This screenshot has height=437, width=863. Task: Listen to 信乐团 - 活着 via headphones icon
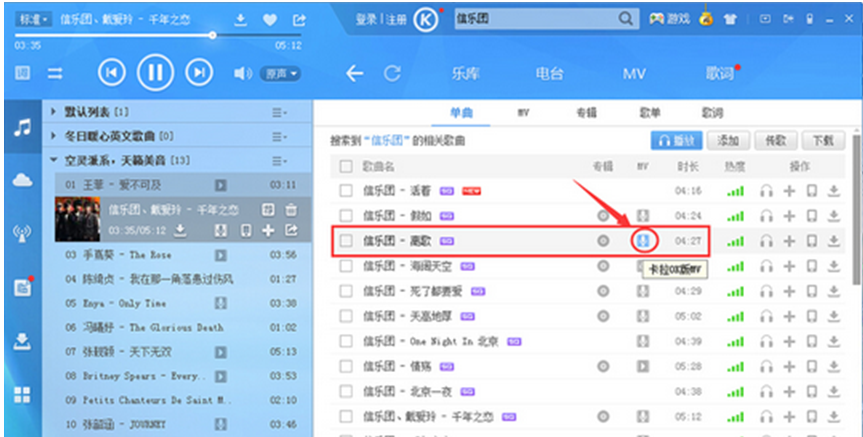pos(766,191)
